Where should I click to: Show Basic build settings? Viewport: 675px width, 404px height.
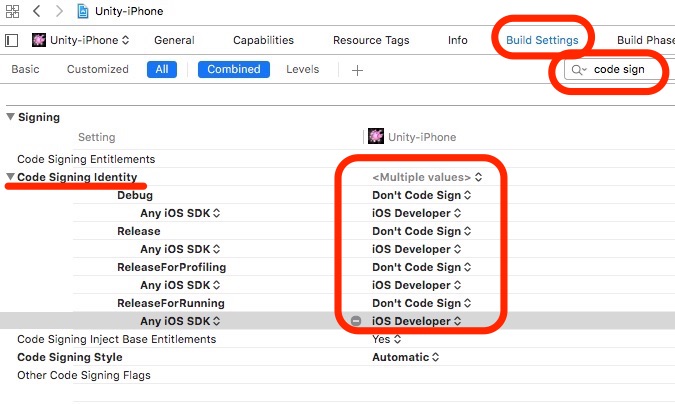(x=25, y=69)
